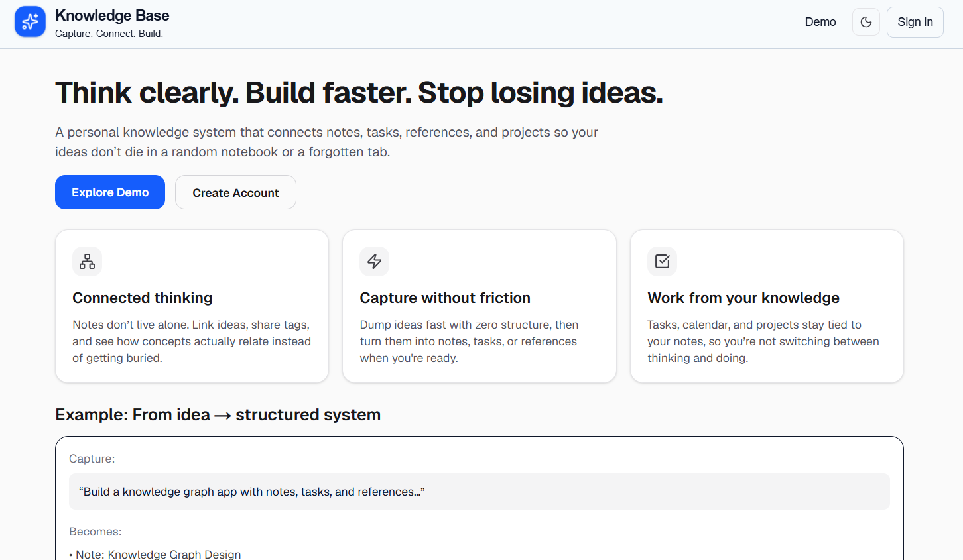This screenshot has height=560, width=963.
Task: Click the checkbox icon above Work from your knowledge
Action: point(662,261)
